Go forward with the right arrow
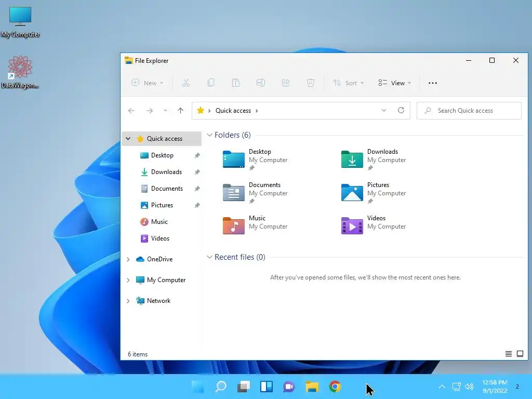The image size is (532, 399). pos(149,111)
